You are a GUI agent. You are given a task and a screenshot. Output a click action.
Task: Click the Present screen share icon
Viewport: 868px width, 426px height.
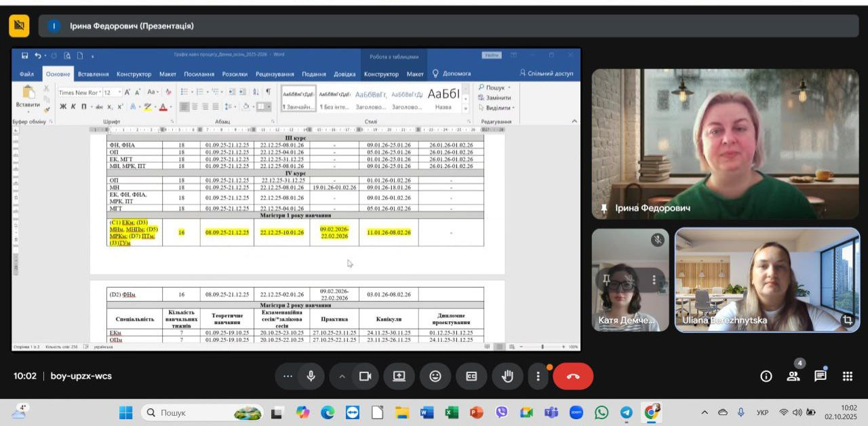tap(399, 376)
